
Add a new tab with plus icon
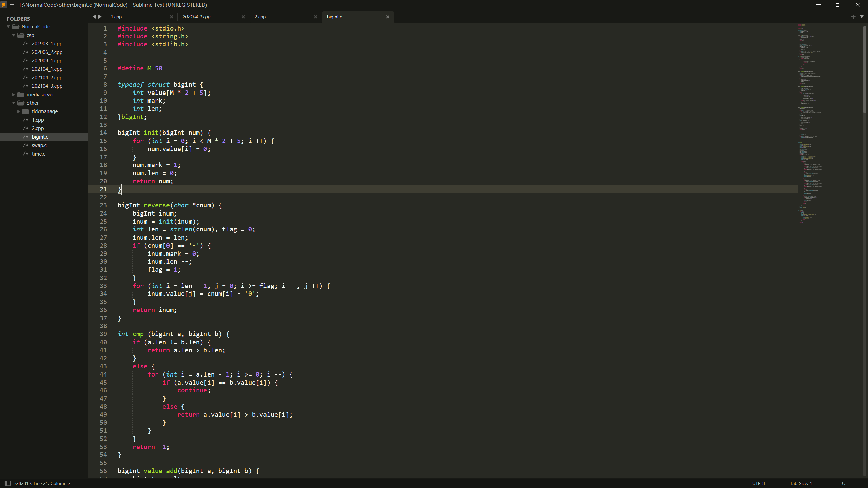pyautogui.click(x=853, y=17)
